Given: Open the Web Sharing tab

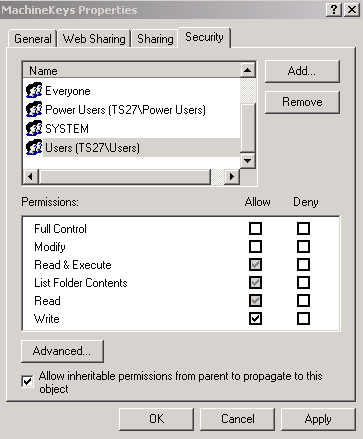Looking at the screenshot, I should pos(94,39).
